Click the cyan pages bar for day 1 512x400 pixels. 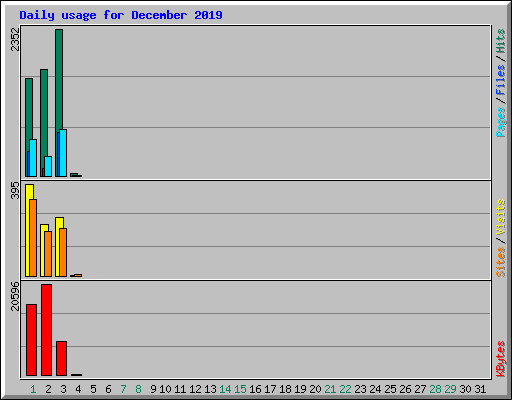click(33, 158)
